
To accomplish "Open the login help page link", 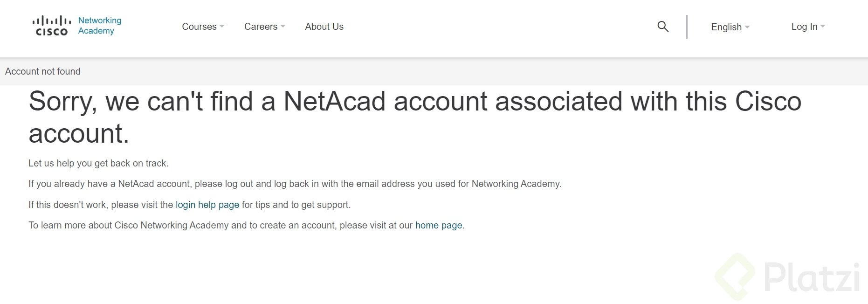I will tap(207, 205).
